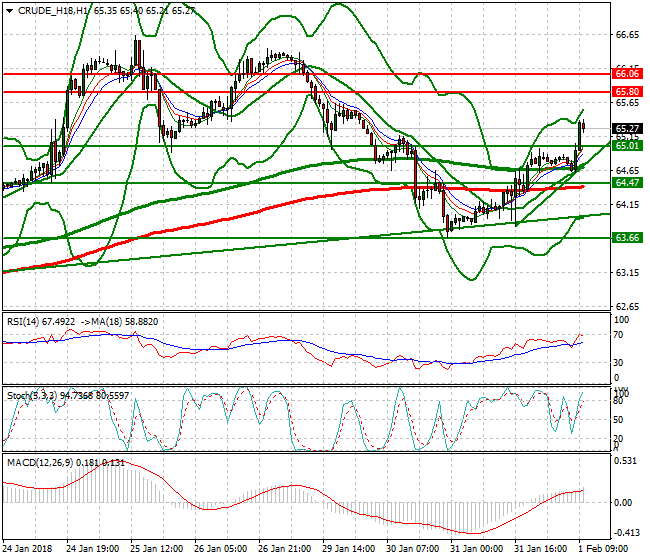Select the red 66.06 resistance level label
The image size is (650, 560).
point(627,74)
